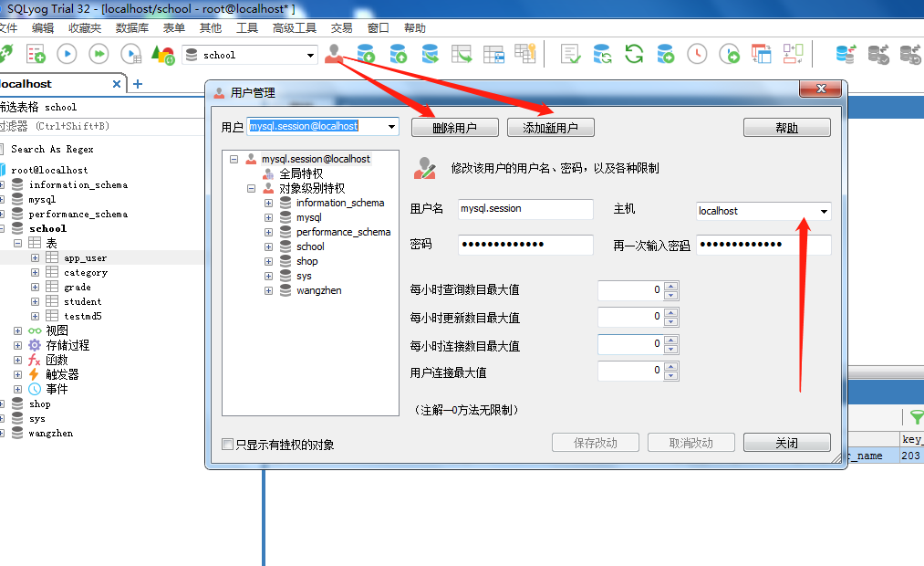
Task: Open a new connection tab with plus
Action: 138,84
